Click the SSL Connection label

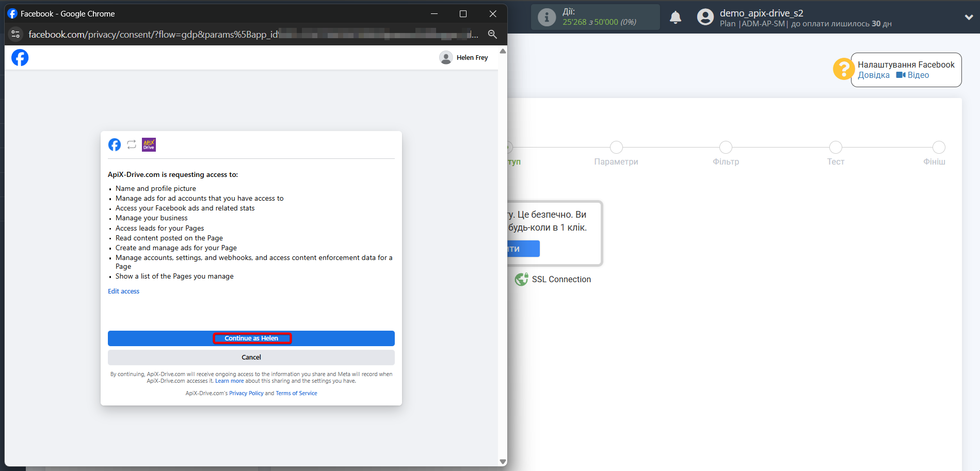pyautogui.click(x=561, y=280)
